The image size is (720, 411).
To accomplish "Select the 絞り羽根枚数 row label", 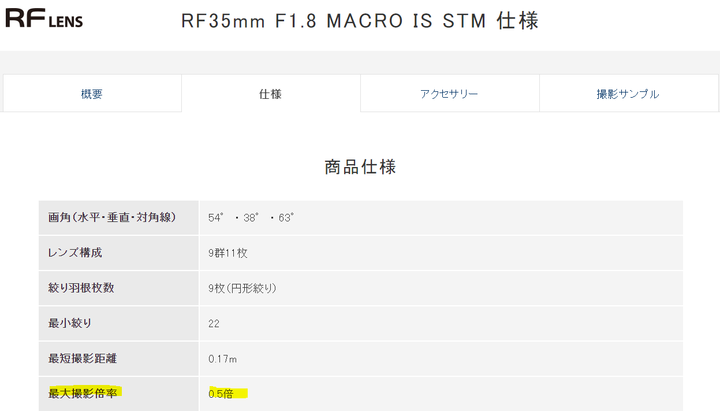I will (x=81, y=288).
